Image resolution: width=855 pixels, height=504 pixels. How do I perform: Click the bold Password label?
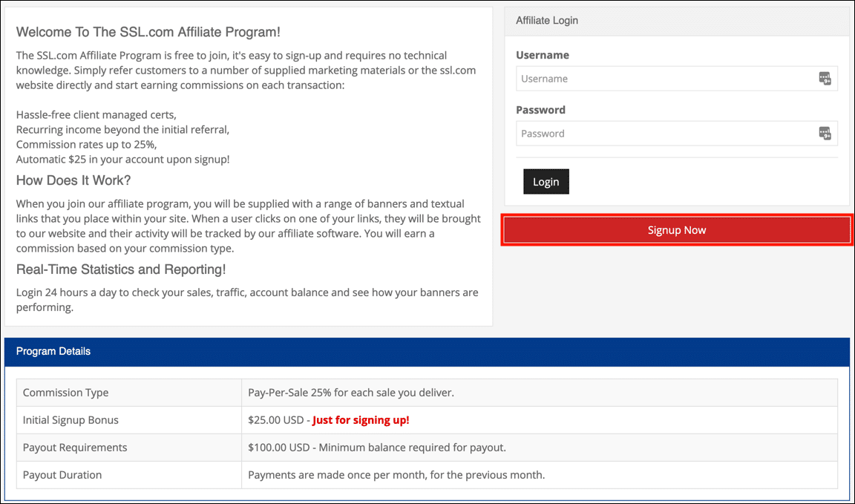pos(540,110)
